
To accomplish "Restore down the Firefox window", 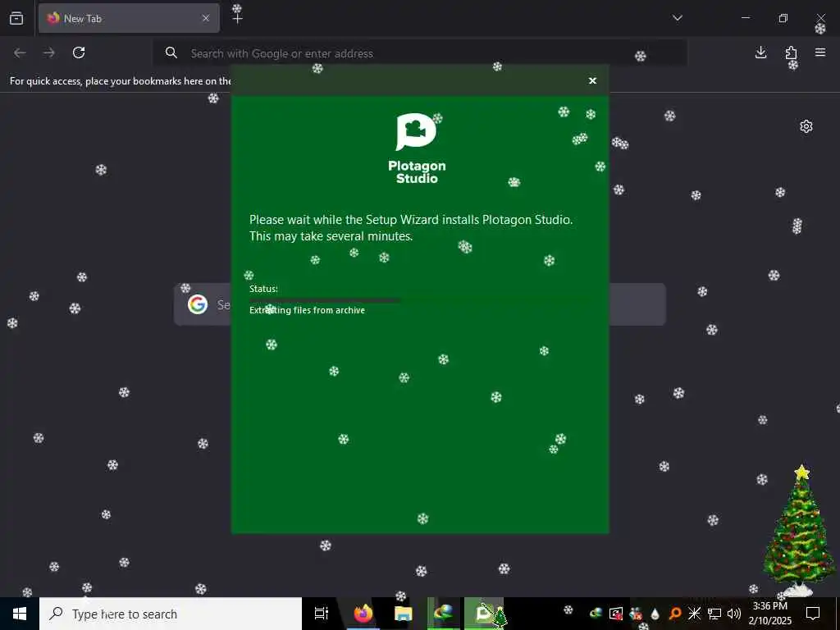I will coord(783,18).
